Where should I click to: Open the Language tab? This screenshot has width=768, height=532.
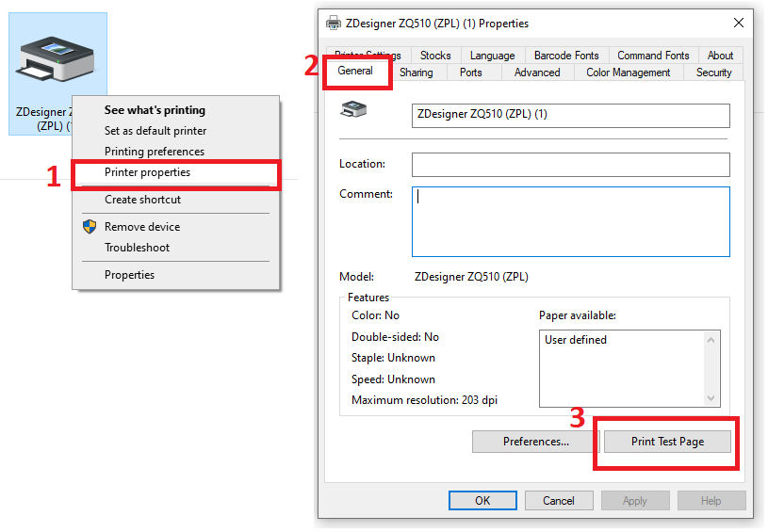pyautogui.click(x=492, y=56)
